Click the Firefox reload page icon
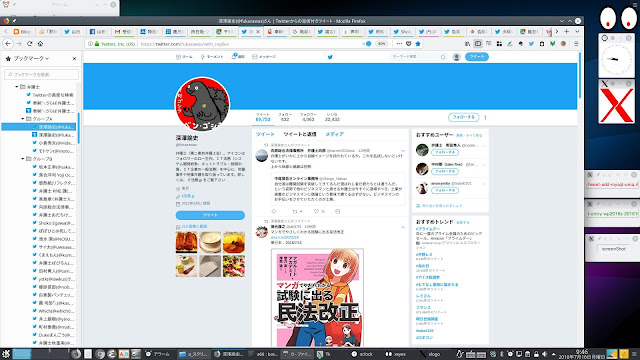Screen dimensions: 640x360 [x=29, y=44]
